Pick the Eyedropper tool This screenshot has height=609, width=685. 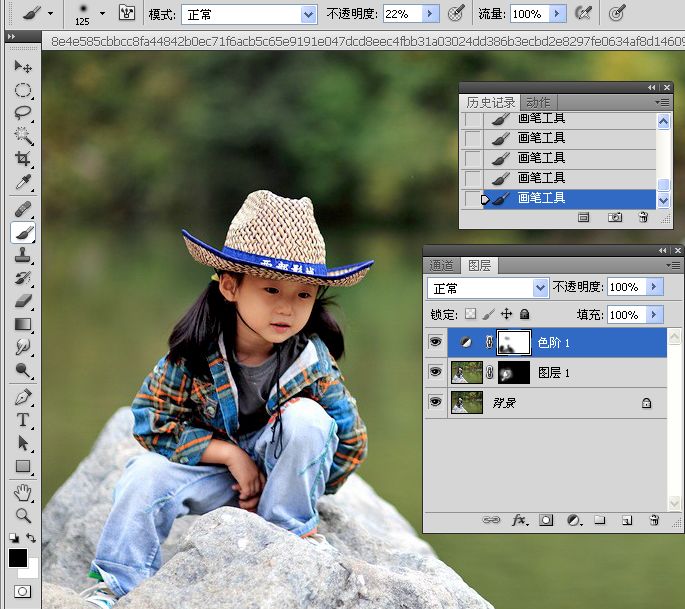tap(23, 182)
